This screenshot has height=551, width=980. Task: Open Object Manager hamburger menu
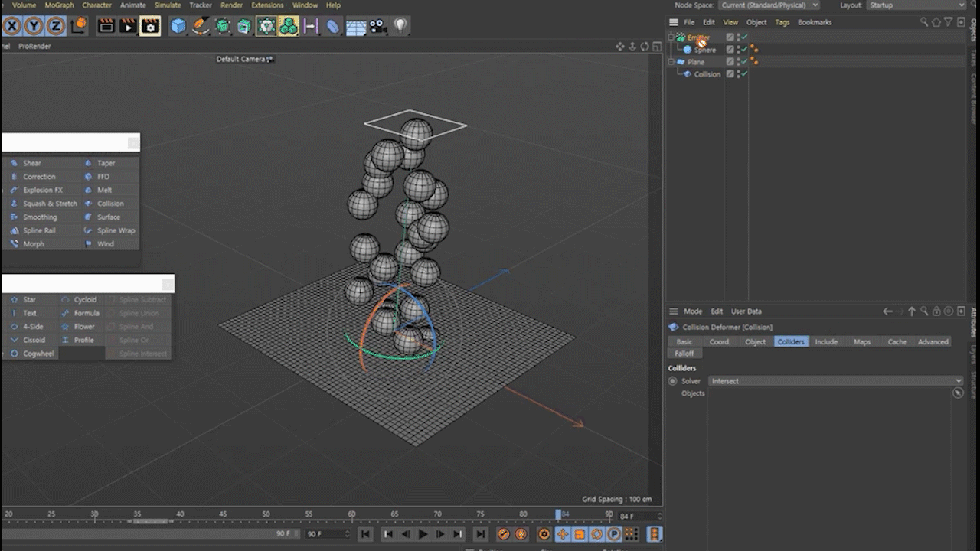click(674, 22)
